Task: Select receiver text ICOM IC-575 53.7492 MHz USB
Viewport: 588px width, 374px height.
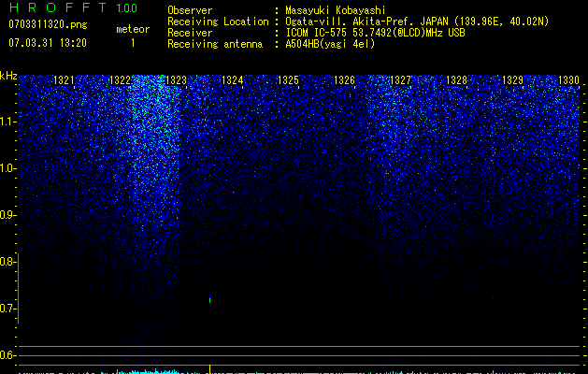Action: tap(375, 33)
